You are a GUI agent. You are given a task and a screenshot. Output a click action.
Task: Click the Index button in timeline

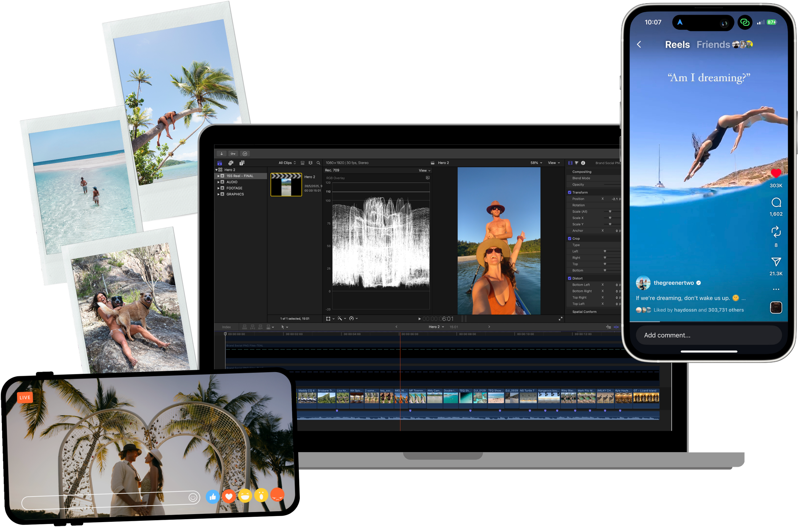(226, 327)
